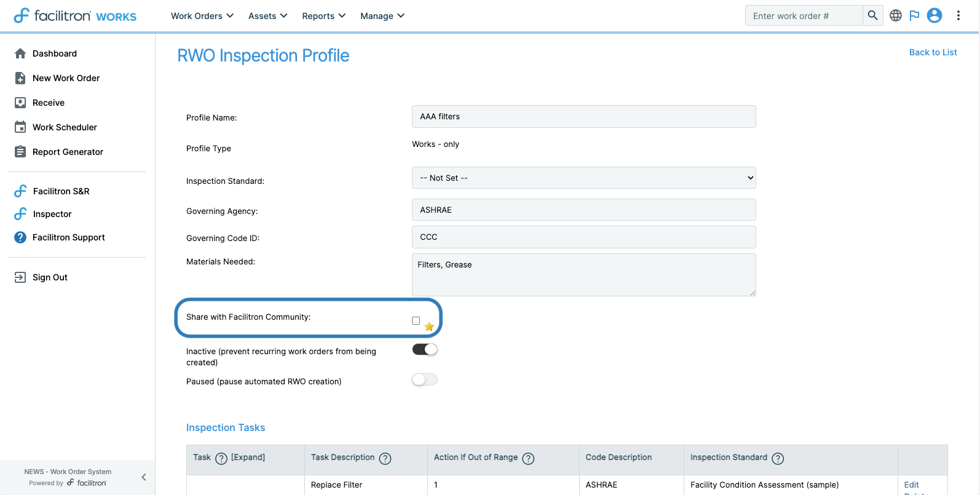The height and width of the screenshot is (495, 980).
Task: Collapse the sidebar with the chevron
Action: point(144,477)
